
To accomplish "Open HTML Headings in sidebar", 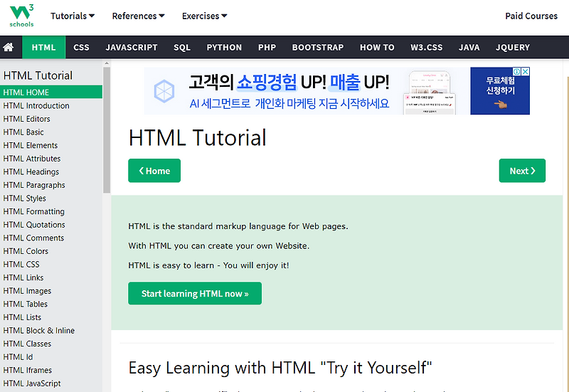I will tap(51, 171).
